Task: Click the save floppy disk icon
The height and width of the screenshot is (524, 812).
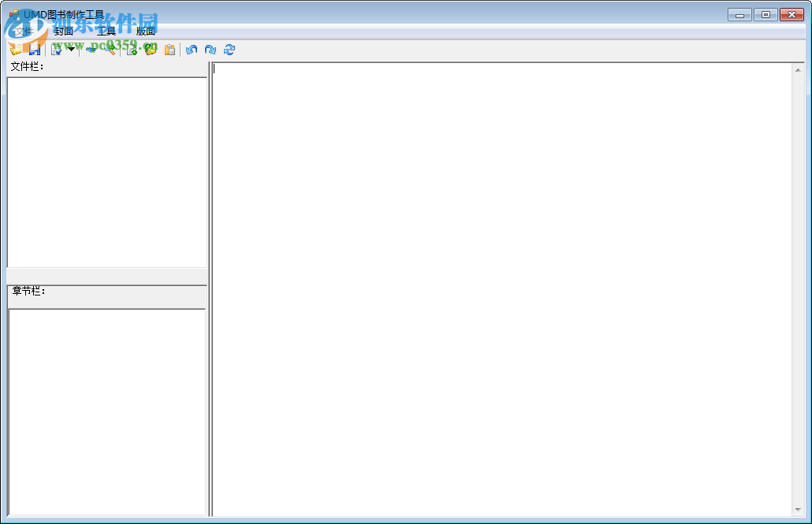Action: pyautogui.click(x=35, y=49)
